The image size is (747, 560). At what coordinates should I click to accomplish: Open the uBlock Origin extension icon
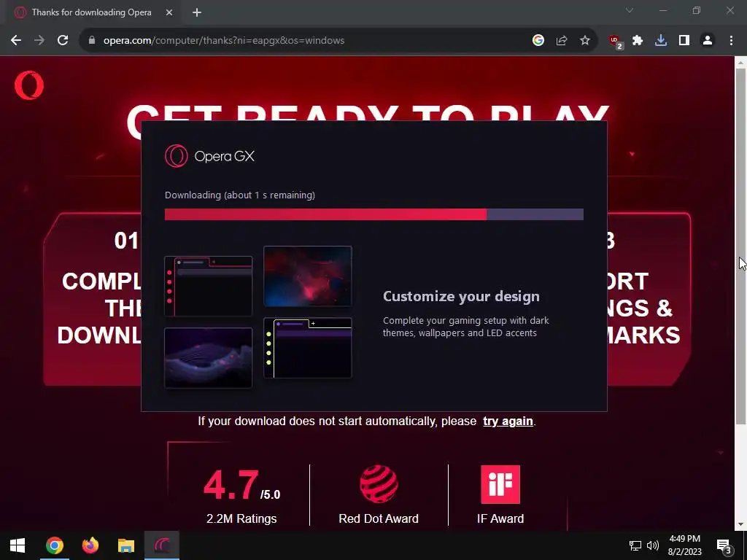pos(616,42)
